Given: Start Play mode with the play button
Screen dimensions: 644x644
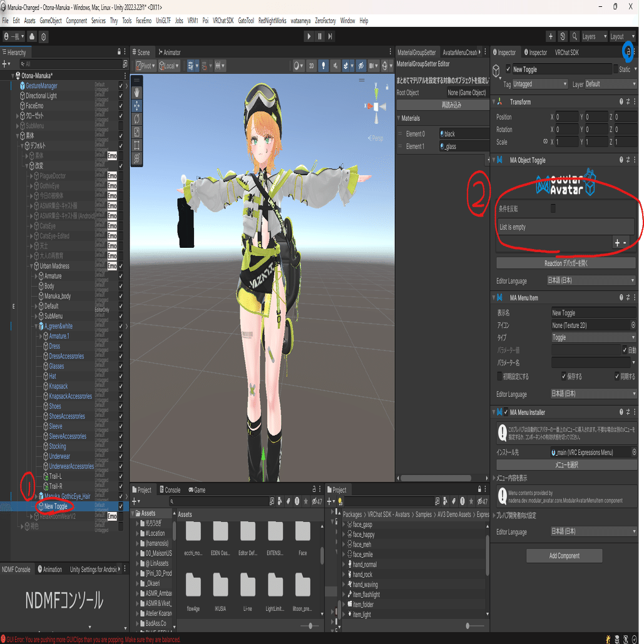Looking at the screenshot, I should click(309, 36).
